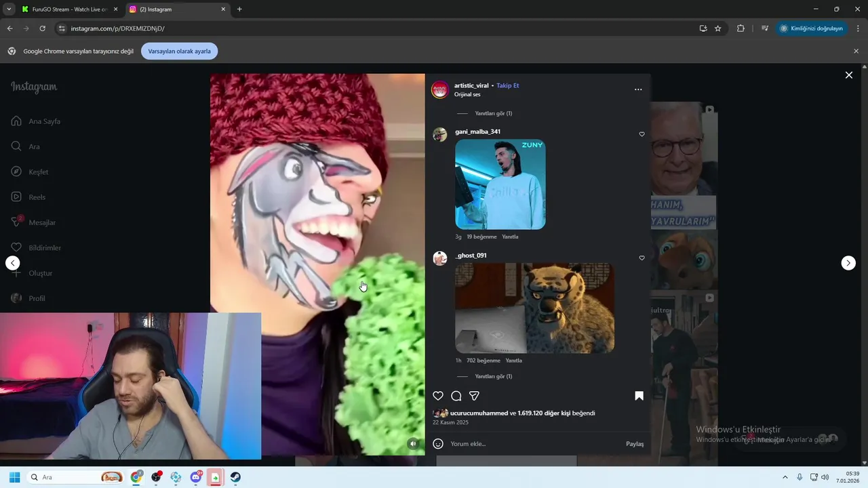Viewport: 868px width, 488px height.
Task: Toggle the saved bookmark icon for this post
Action: pyautogui.click(x=639, y=396)
